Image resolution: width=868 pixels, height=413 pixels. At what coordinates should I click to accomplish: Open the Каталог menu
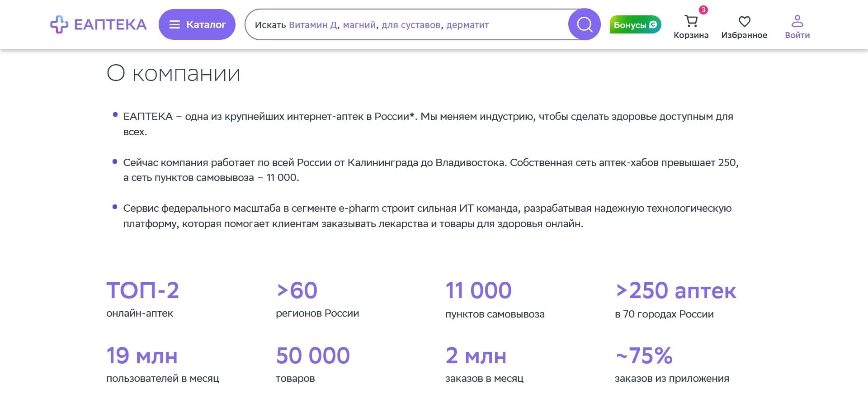197,24
